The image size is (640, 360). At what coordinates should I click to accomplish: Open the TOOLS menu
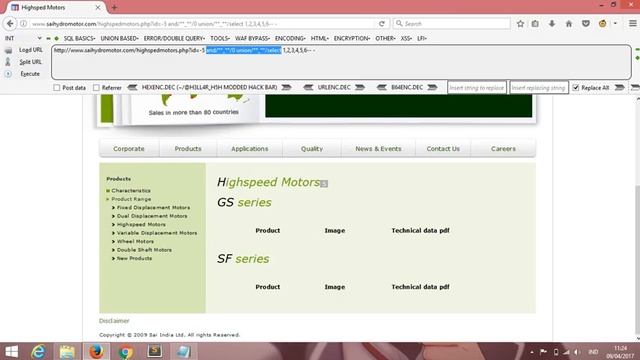[220, 38]
